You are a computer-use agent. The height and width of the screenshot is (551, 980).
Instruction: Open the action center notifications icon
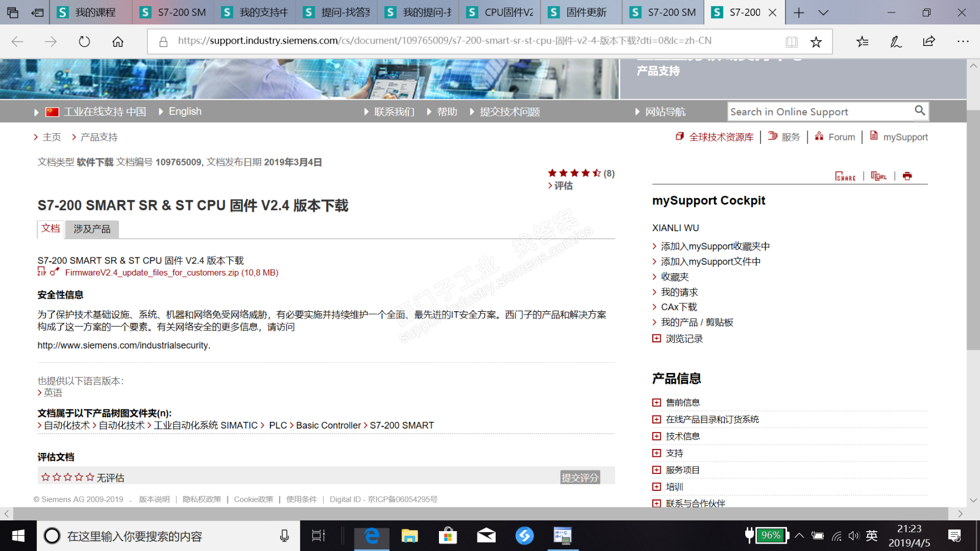pyautogui.click(x=954, y=536)
